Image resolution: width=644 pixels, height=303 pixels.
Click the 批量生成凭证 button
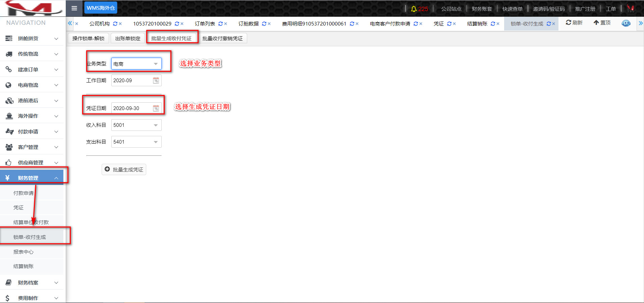pos(124,169)
